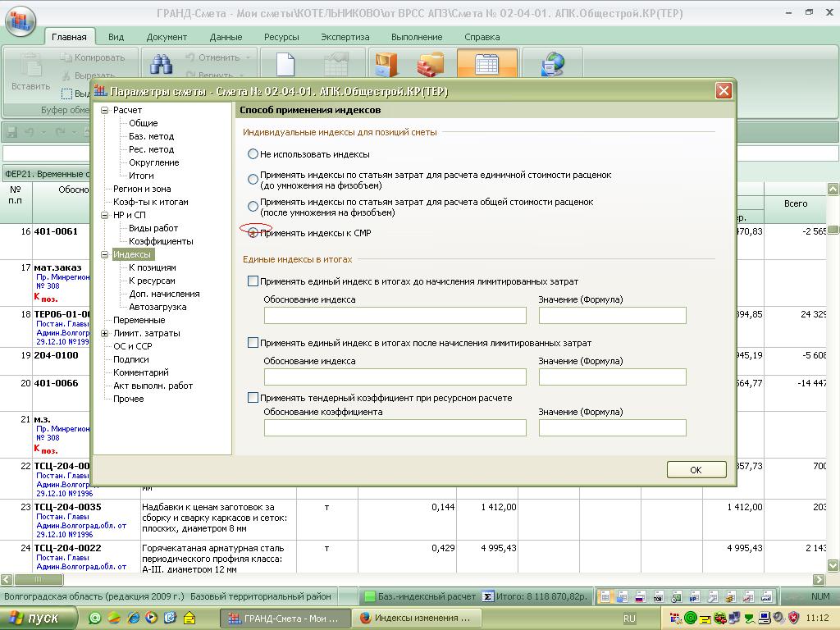The width and height of the screenshot is (840, 630).
Task: Click the first table view icon in status bar
Action: [605, 596]
